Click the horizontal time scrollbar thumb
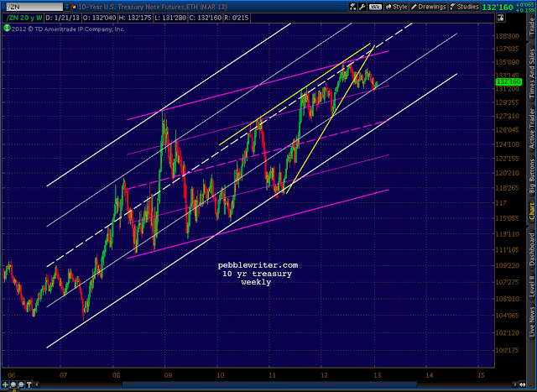537x392 pixels. 269,384
